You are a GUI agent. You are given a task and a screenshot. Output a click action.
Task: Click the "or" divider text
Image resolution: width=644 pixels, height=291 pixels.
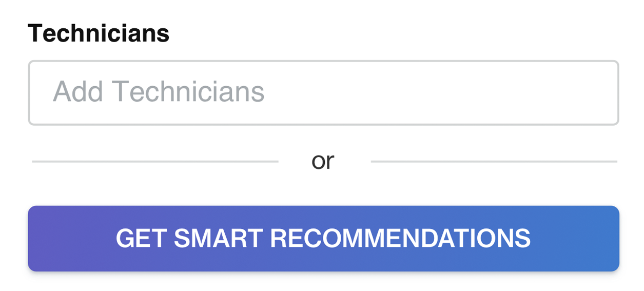tap(323, 161)
